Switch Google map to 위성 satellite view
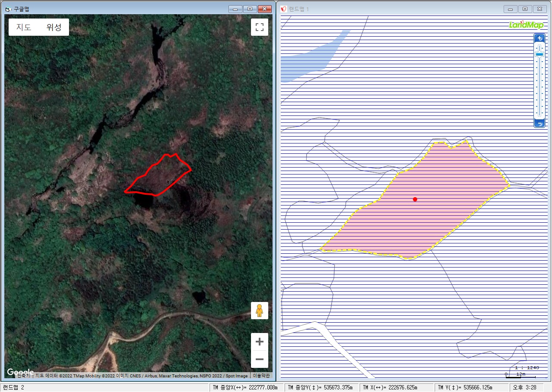Image resolution: width=552 pixels, height=392 pixels. click(x=54, y=27)
